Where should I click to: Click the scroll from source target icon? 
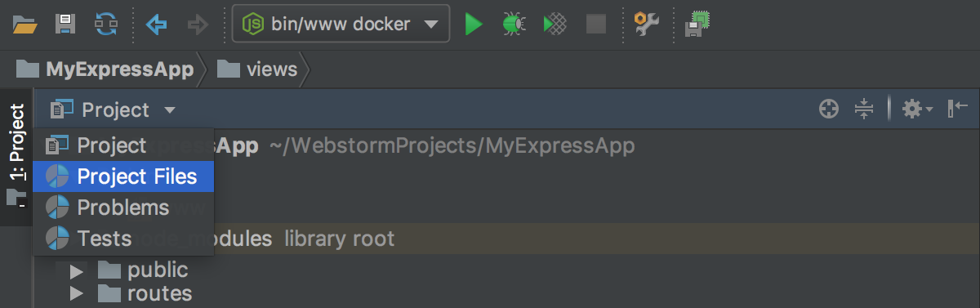click(829, 109)
